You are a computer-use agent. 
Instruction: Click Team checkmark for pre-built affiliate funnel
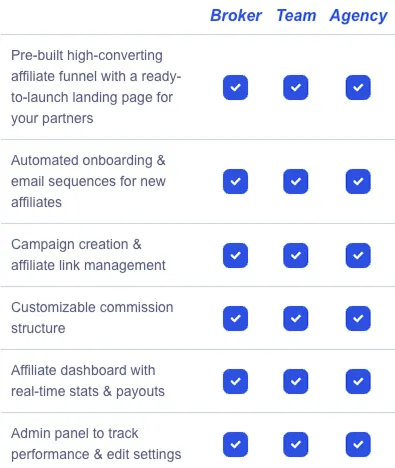(x=296, y=87)
